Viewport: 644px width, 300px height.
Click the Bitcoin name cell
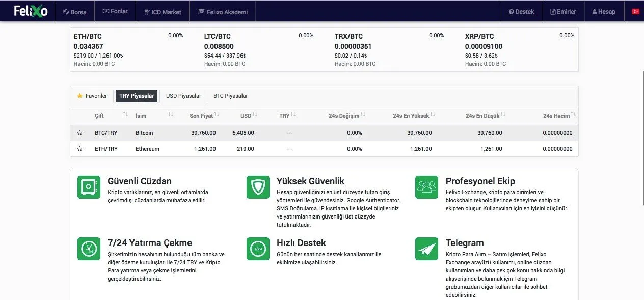[144, 133]
